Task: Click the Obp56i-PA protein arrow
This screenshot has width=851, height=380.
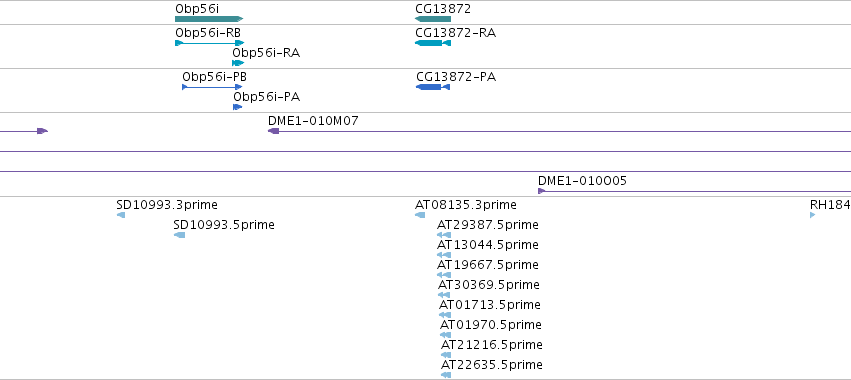Action: pyautogui.click(x=237, y=107)
